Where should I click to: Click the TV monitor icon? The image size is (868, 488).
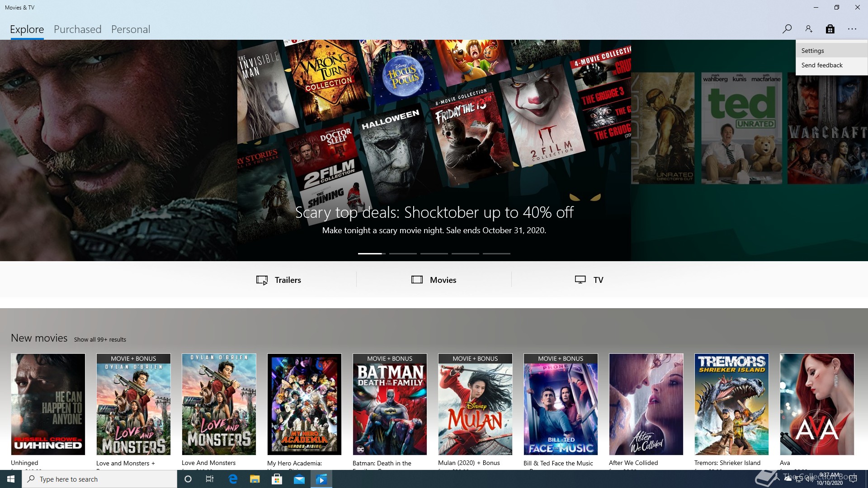580,280
